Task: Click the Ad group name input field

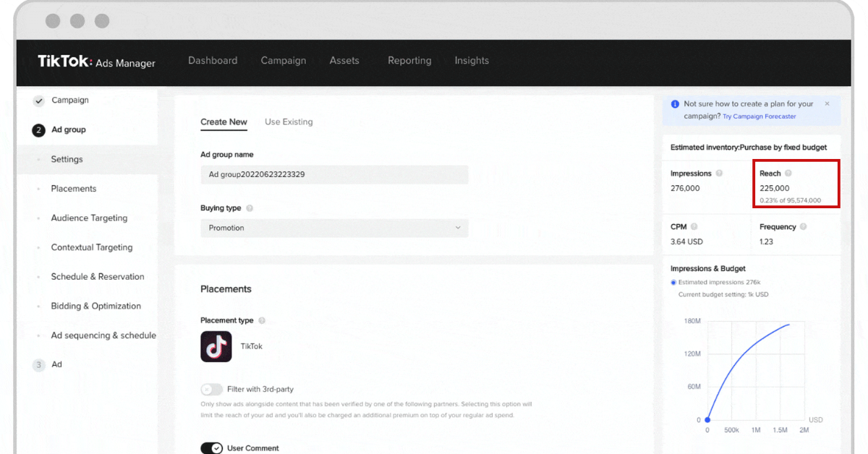Action: tap(334, 174)
